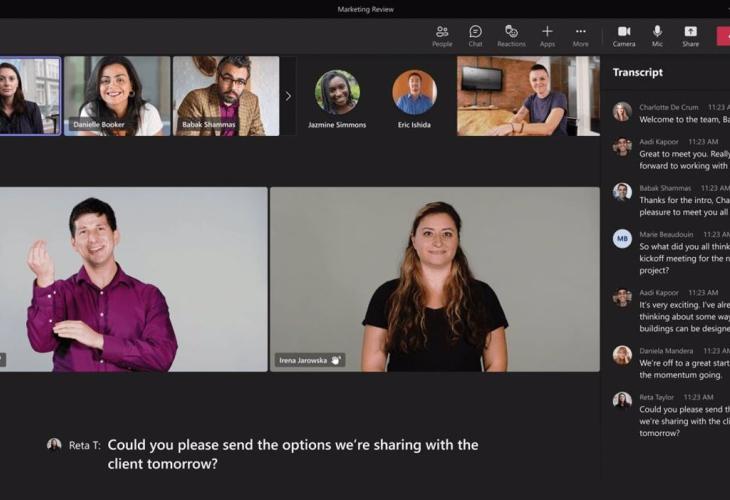
Task: Click Charlotte De Crum's transcript avatar
Action: [622, 111]
